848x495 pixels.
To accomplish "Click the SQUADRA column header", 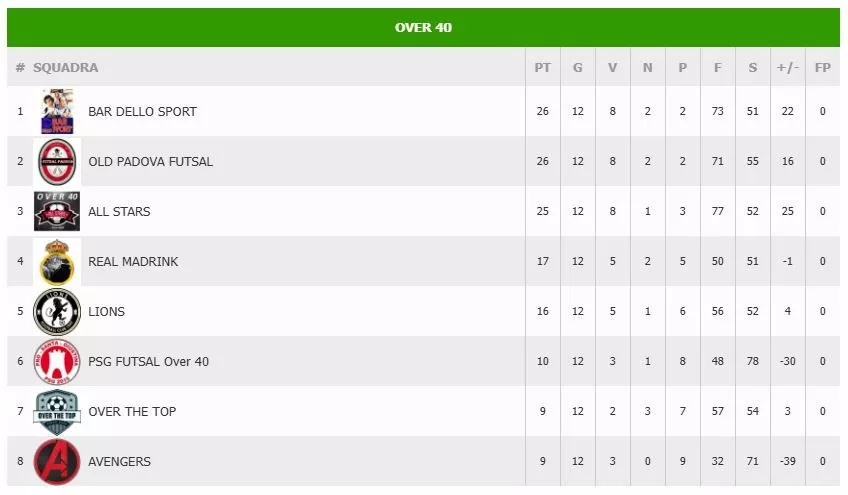I will coord(65,68).
